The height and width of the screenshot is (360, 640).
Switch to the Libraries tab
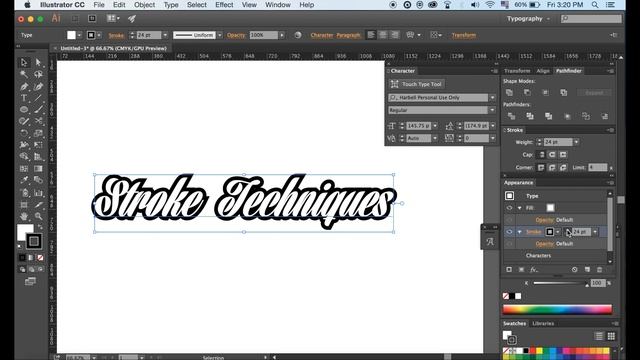click(x=543, y=323)
